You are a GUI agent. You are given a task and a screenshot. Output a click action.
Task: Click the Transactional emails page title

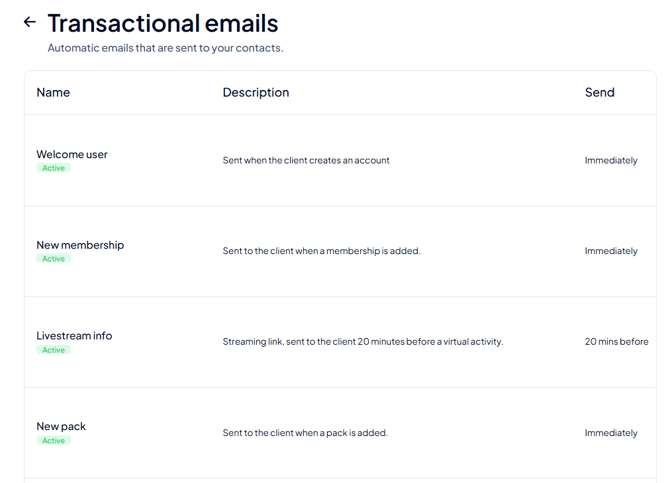point(163,23)
